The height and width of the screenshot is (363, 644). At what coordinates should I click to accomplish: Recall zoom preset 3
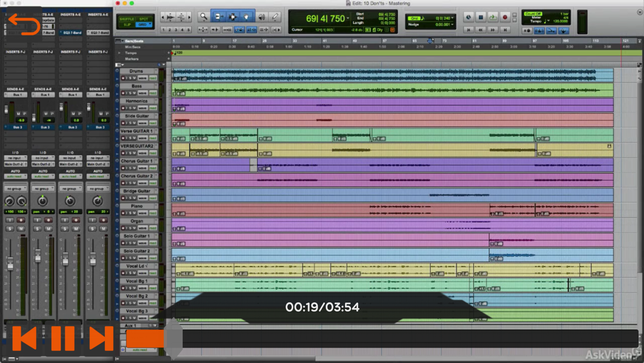point(176,30)
